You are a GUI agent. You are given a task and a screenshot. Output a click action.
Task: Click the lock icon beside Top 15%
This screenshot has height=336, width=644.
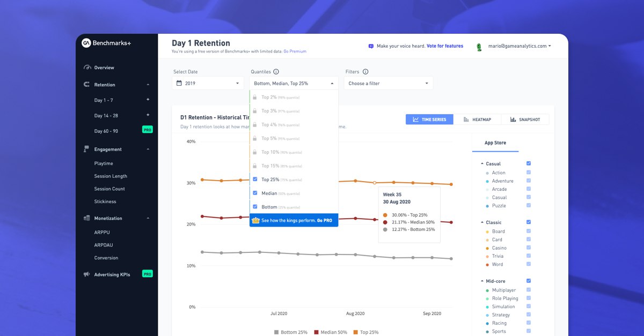click(x=255, y=166)
